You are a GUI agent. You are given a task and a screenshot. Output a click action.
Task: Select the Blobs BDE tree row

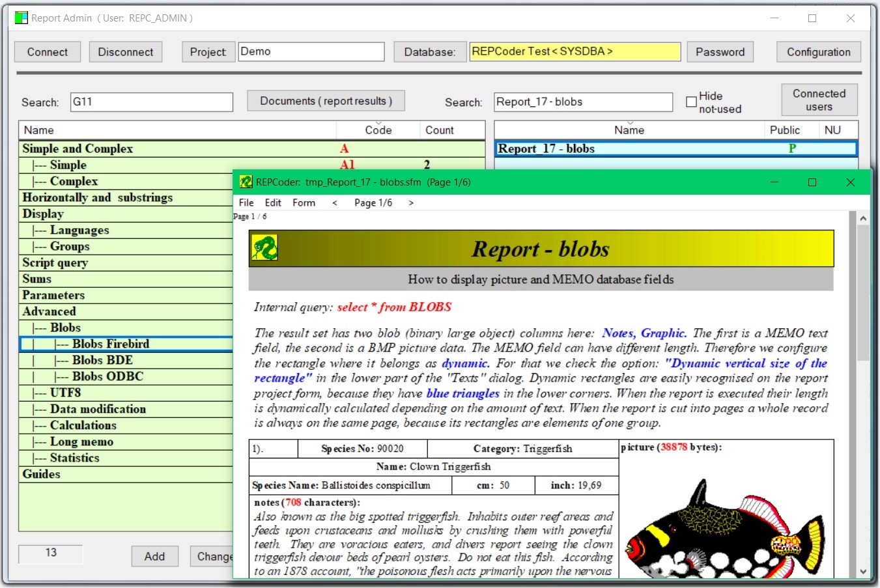click(x=126, y=360)
